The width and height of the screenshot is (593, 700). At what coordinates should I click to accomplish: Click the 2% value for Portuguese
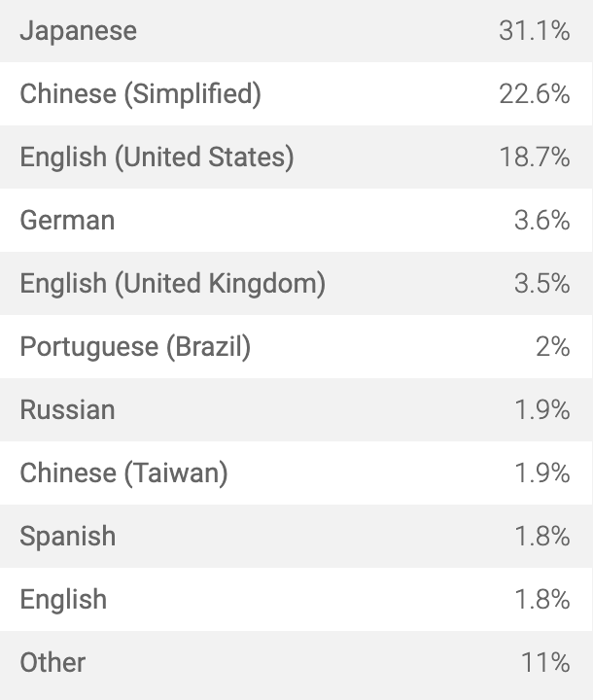pos(553,346)
